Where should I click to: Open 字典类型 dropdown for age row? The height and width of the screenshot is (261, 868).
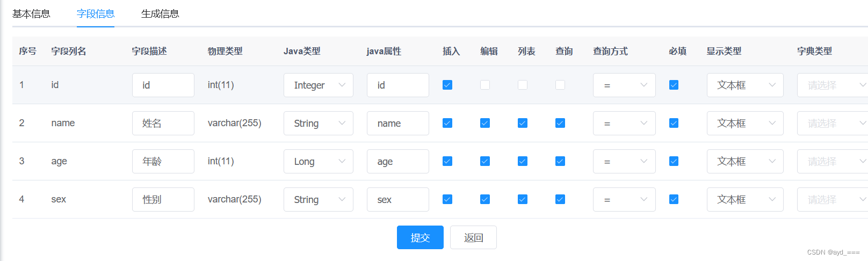coord(833,161)
